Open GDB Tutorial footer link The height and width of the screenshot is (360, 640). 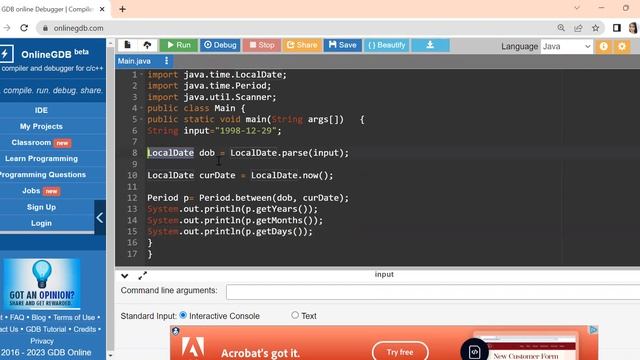coord(46,329)
